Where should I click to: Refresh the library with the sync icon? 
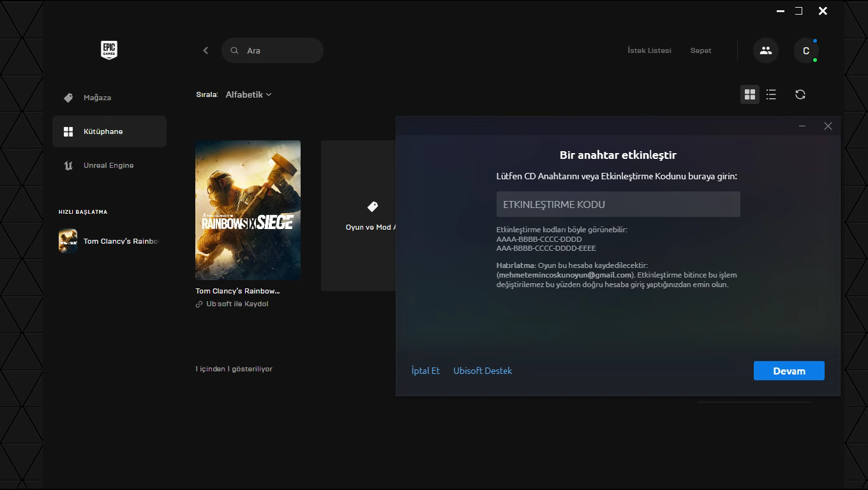tap(800, 94)
